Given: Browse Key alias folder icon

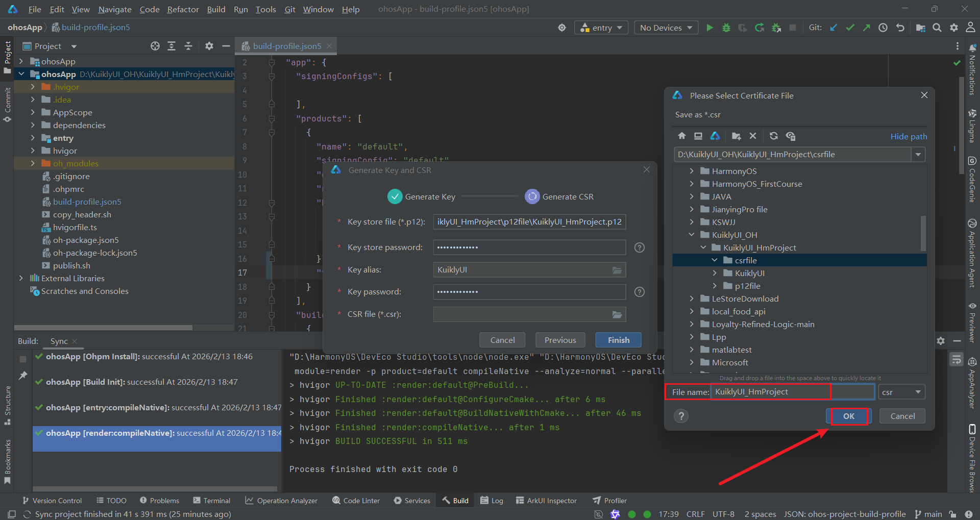Looking at the screenshot, I should point(617,270).
